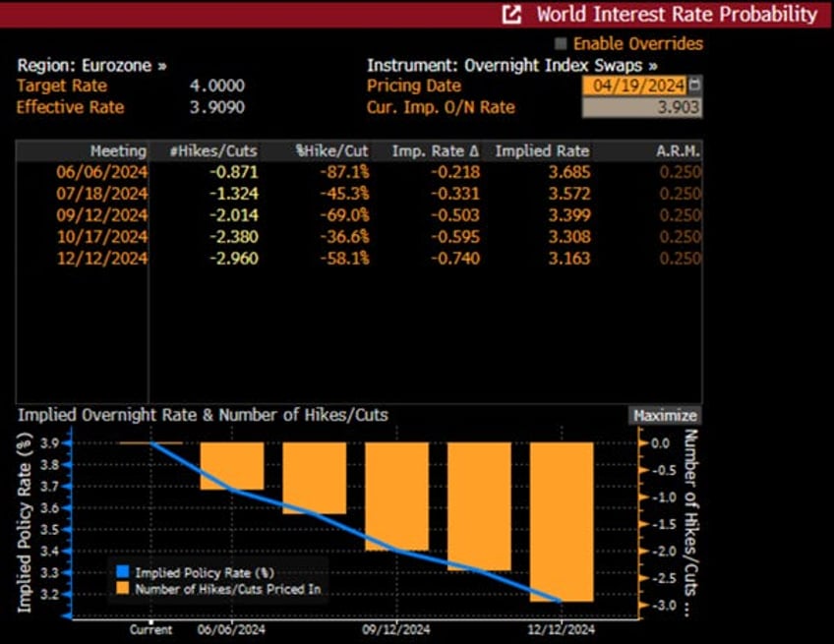Click the orange chart bar above 06/06/2024
Image resolution: width=834 pixels, height=644 pixels.
point(231,465)
